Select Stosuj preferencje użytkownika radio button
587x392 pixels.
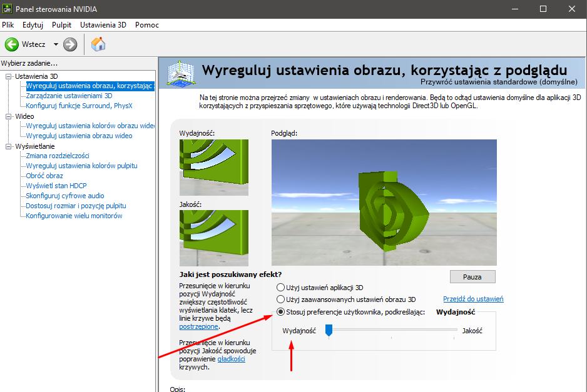click(280, 311)
